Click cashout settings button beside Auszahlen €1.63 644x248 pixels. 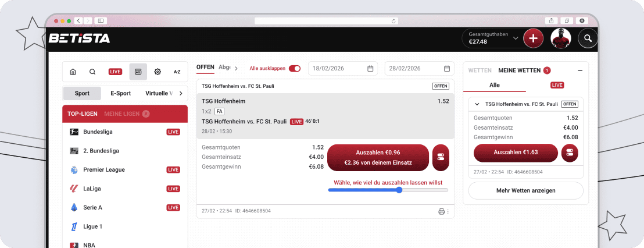click(570, 153)
